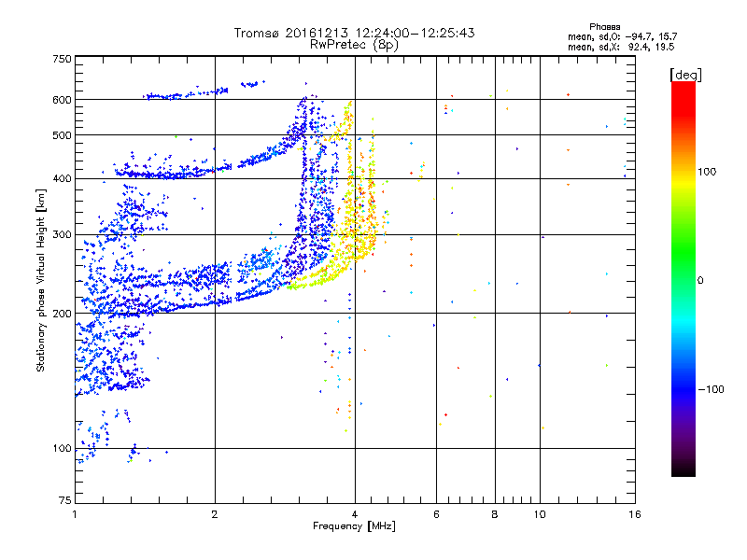The height and width of the screenshot is (560, 747).
Task: Click the y-axis '500' tick label
Action: click(62, 135)
